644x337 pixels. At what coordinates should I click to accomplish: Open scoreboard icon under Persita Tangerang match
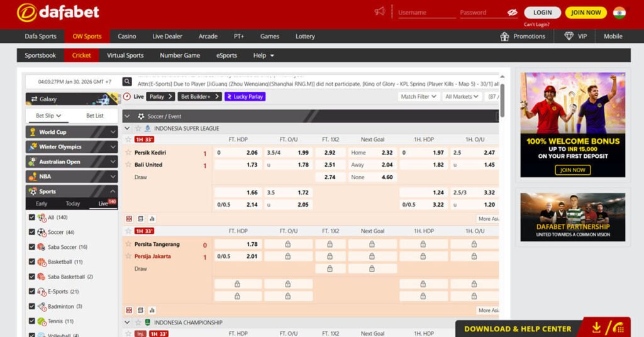(129, 311)
